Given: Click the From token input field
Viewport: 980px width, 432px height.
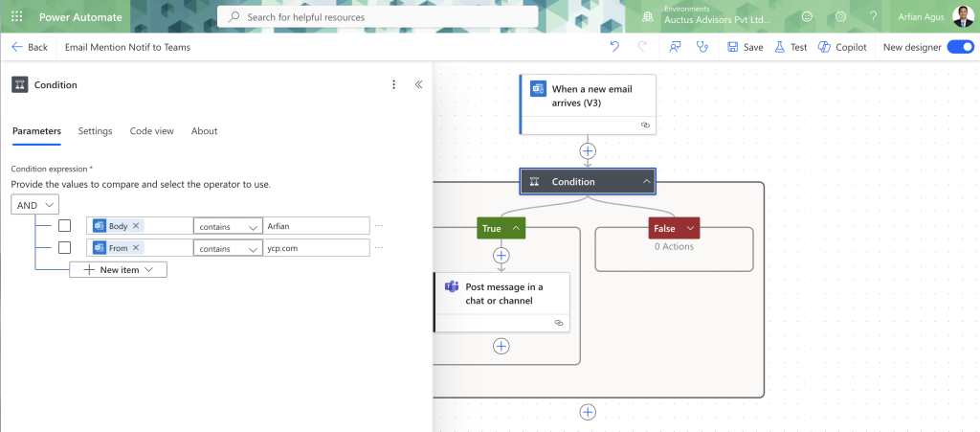Looking at the screenshot, I should 140,248.
